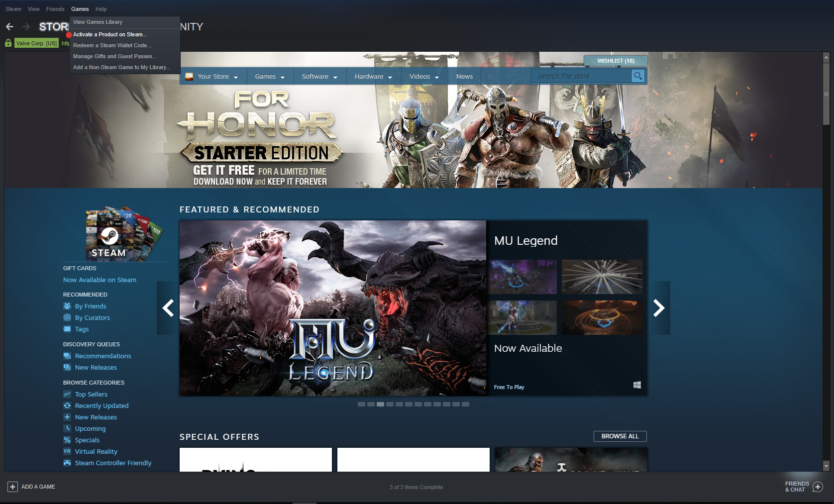Viewport: 834px width, 504px height.
Task: Click the Upcoming clock icon
Action: (67, 428)
